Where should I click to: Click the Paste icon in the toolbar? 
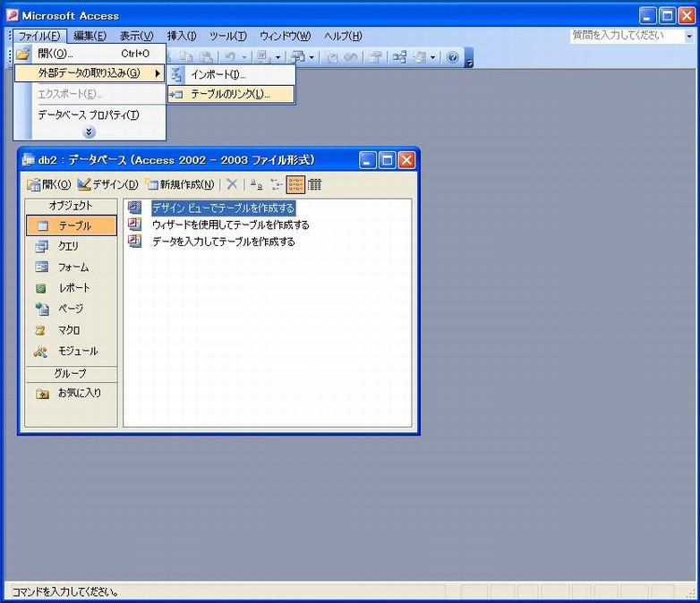point(206,57)
